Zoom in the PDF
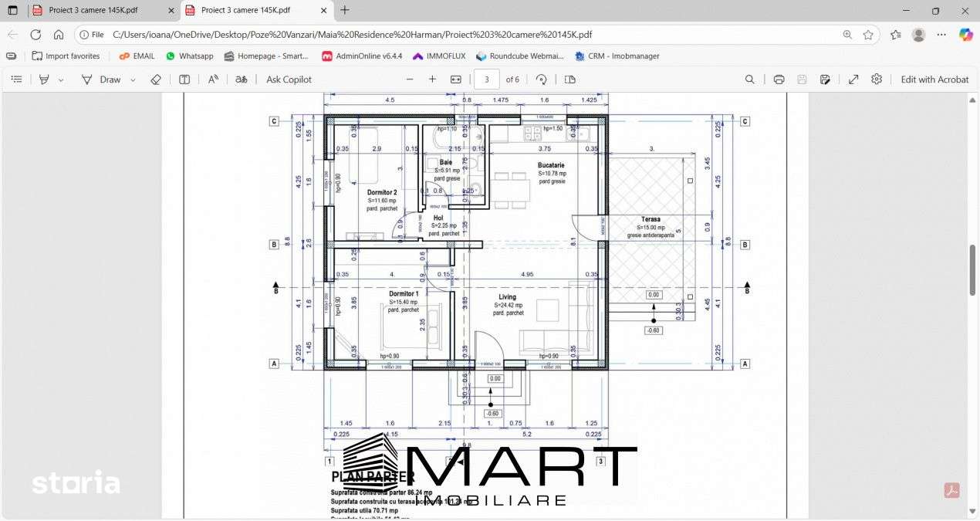980x521 pixels. pyautogui.click(x=432, y=80)
